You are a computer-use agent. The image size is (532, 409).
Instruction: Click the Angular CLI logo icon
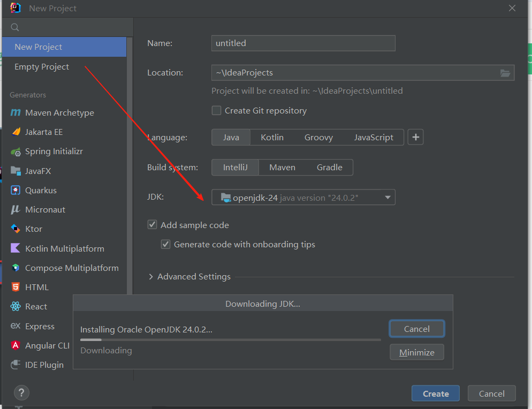click(16, 345)
